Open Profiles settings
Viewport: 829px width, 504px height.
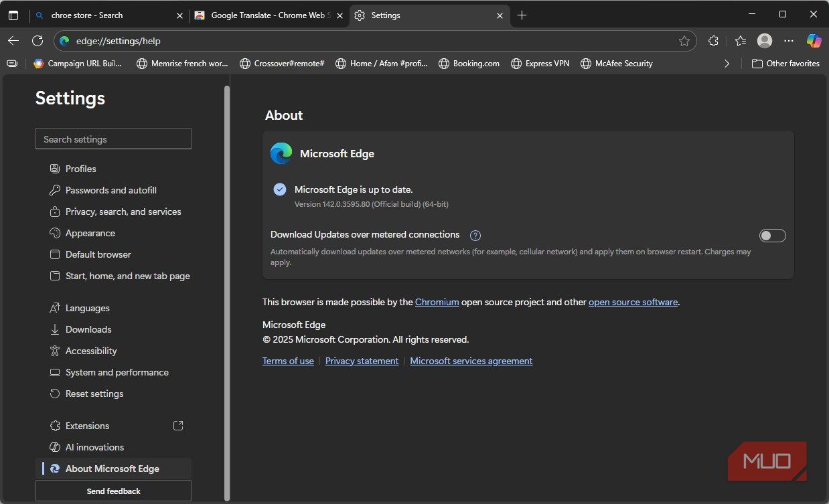[113, 169]
